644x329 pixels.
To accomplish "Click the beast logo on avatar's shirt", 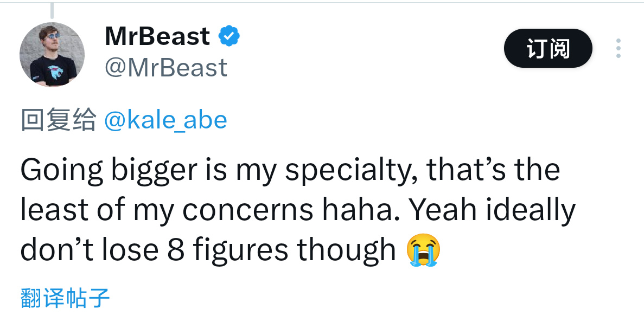I will pos(56,72).
